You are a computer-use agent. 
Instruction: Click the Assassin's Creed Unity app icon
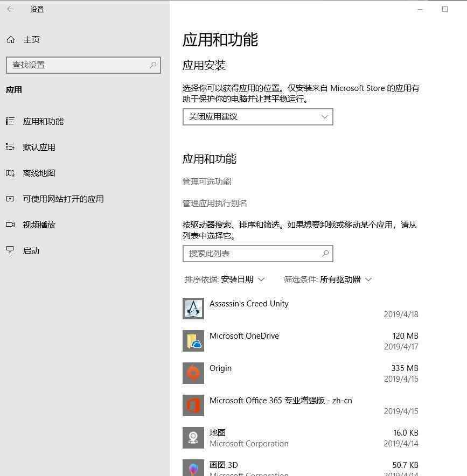pos(193,309)
